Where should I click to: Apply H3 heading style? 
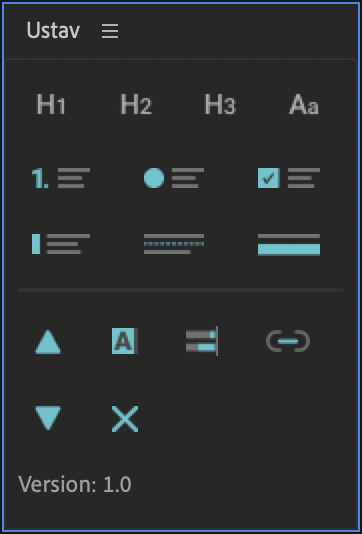pyautogui.click(x=220, y=104)
